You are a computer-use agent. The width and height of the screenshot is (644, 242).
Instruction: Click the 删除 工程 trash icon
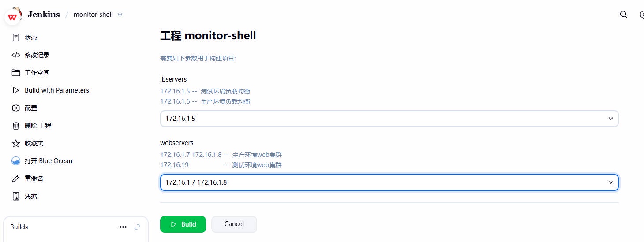(x=16, y=126)
